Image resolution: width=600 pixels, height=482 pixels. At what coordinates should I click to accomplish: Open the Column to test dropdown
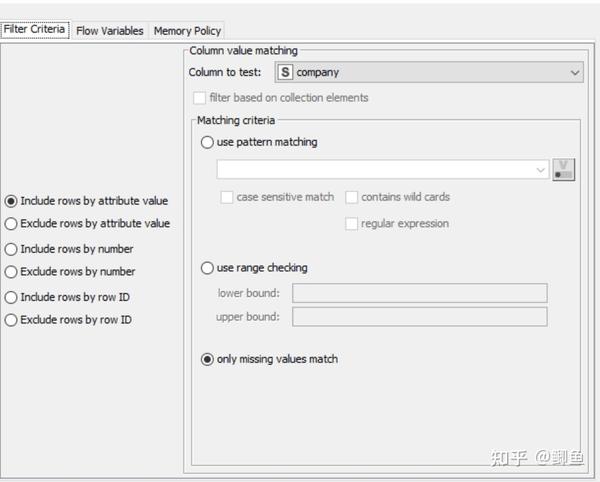[x=429, y=72]
